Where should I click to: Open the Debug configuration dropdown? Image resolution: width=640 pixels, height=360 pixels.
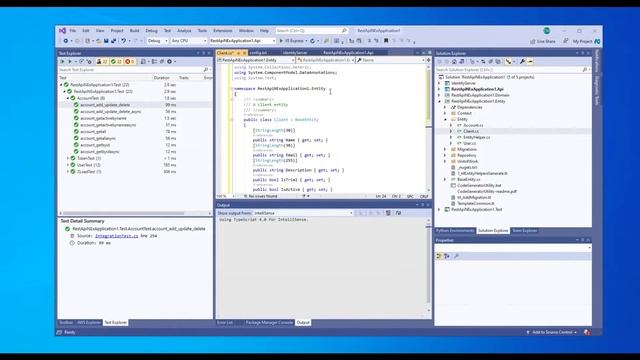coord(157,41)
